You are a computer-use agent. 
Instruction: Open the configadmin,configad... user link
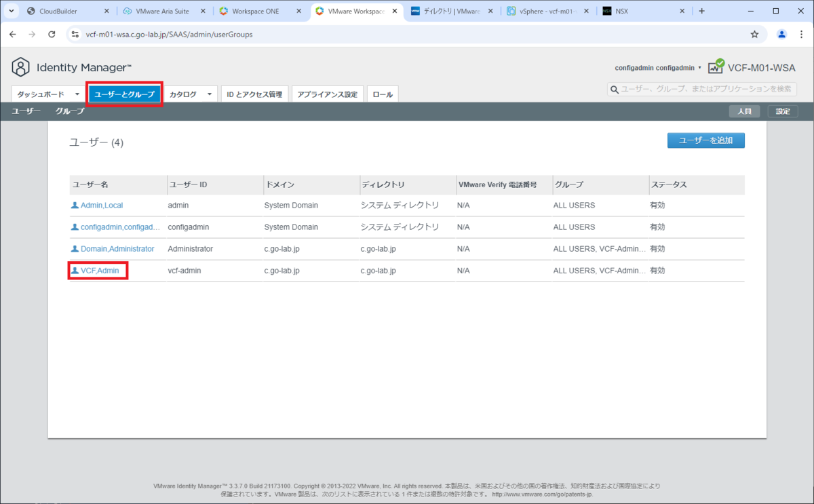[x=121, y=227]
